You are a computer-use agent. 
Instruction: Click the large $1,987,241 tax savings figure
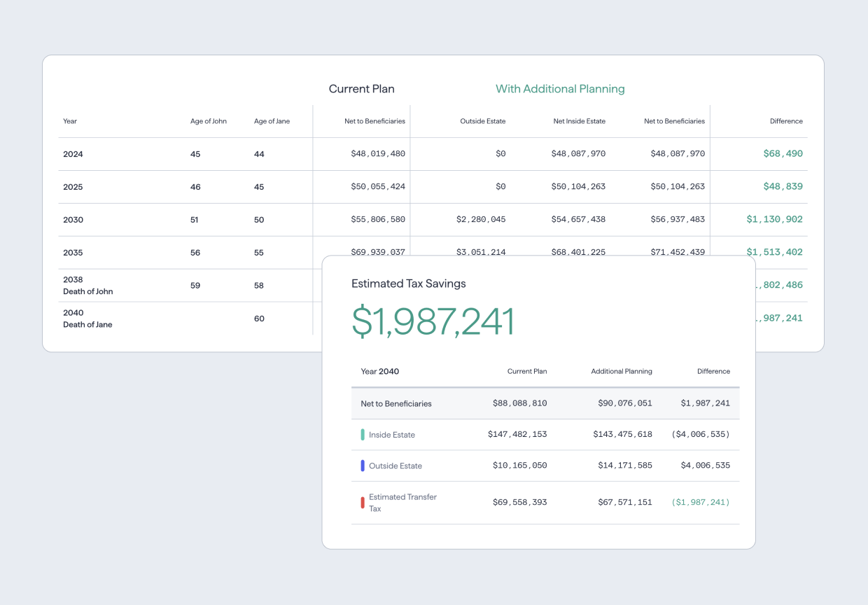[433, 321]
